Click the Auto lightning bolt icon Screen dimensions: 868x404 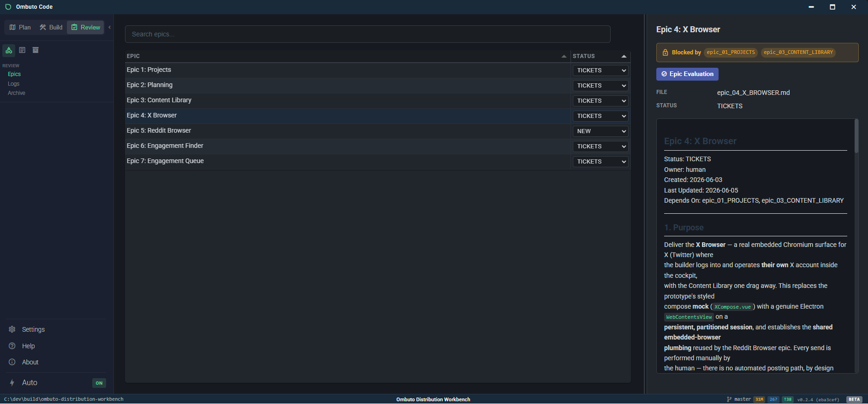tap(12, 383)
